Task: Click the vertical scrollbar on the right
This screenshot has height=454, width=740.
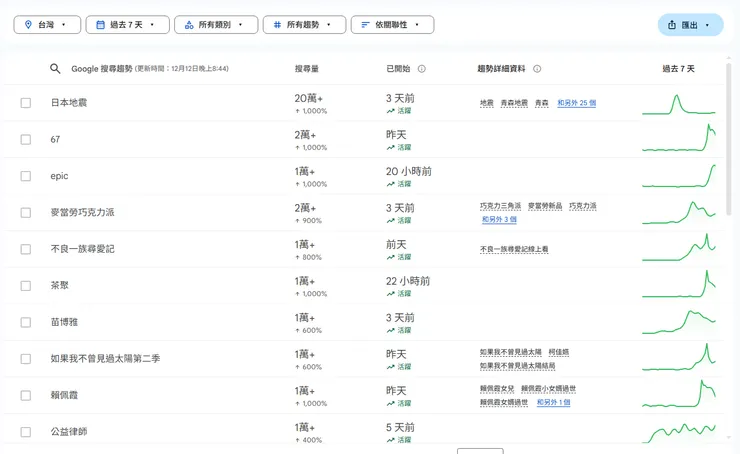Action: tap(729, 139)
